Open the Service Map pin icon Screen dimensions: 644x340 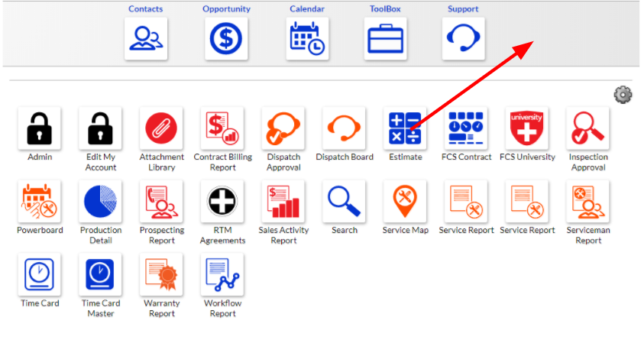coord(405,201)
